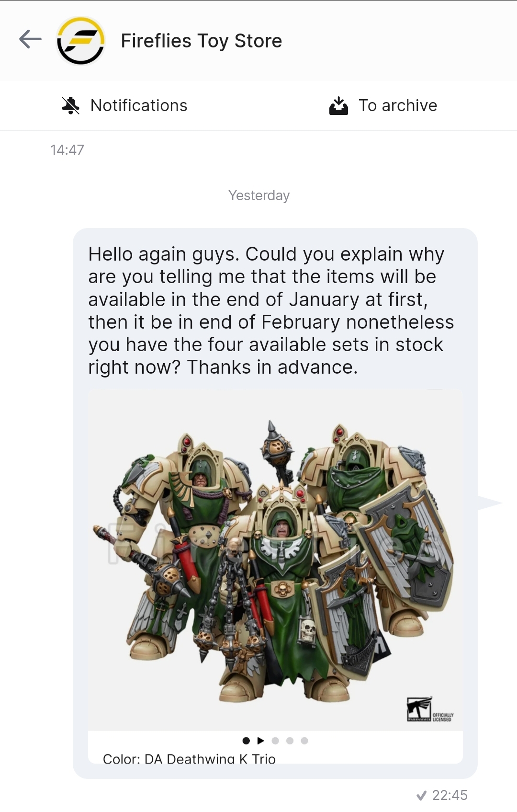Open Fireflies Toy Store title
517x812 pixels.
202,41
